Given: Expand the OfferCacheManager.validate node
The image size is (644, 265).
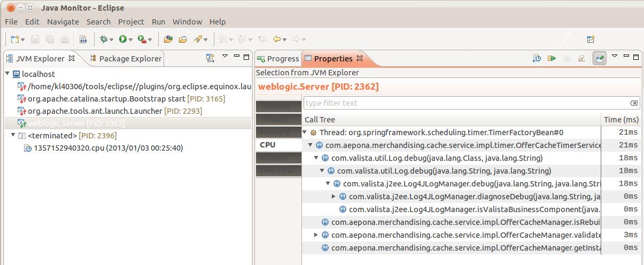Looking at the screenshot, I should click(x=316, y=235).
